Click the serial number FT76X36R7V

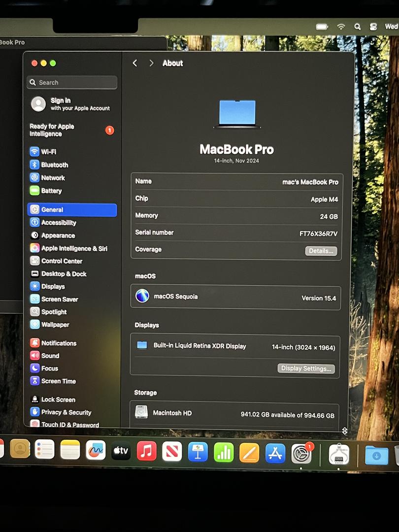pyautogui.click(x=318, y=234)
